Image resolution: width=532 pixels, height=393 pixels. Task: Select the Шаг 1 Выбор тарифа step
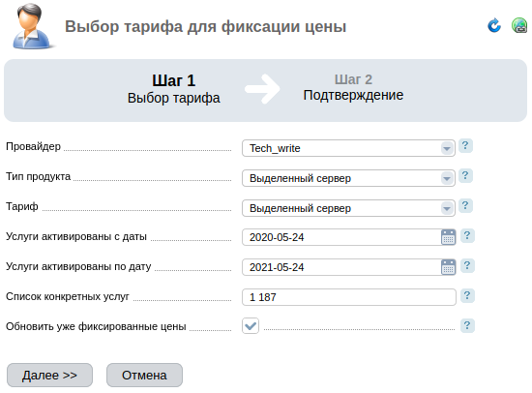tap(174, 89)
